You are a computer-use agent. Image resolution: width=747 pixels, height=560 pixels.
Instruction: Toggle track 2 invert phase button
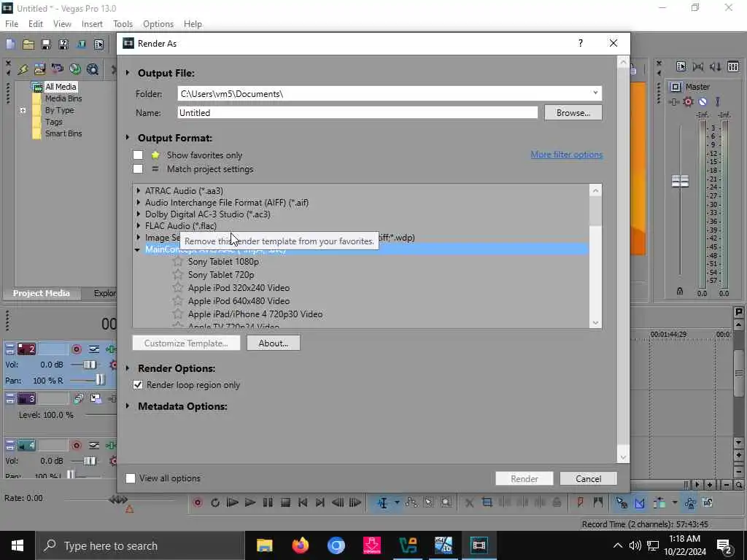pos(94,349)
